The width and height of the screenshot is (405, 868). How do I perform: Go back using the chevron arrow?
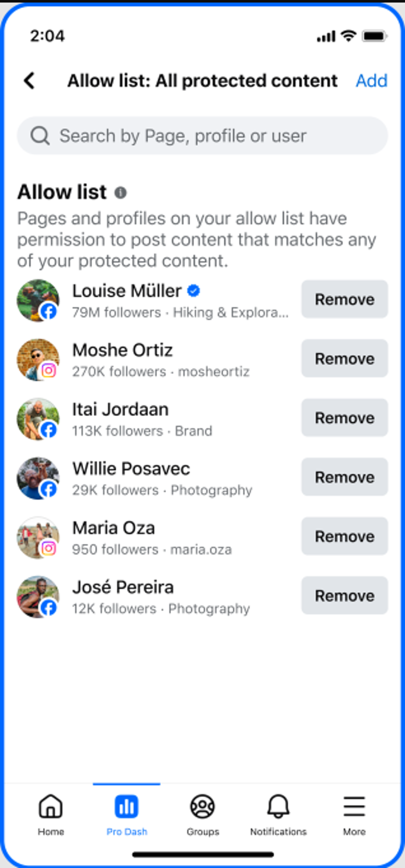pos(29,80)
